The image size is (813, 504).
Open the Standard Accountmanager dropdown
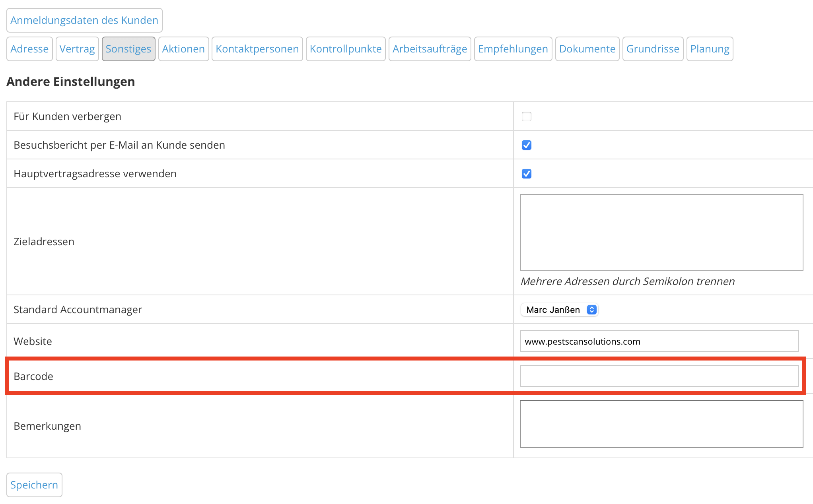559,310
